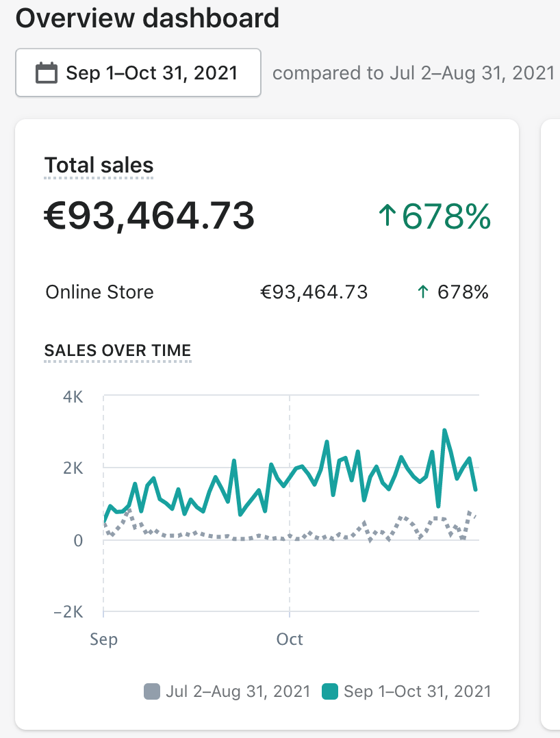Click the 4K label on the y-axis
The width and height of the screenshot is (560, 738).
pyautogui.click(x=73, y=396)
